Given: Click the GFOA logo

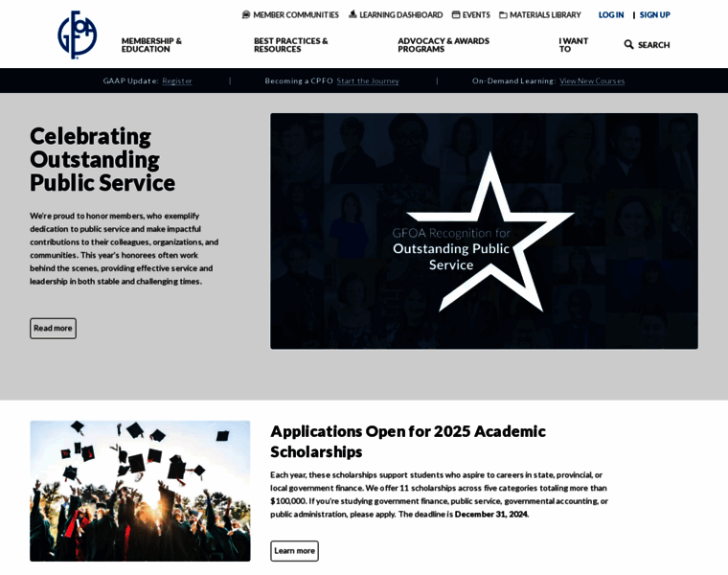Looking at the screenshot, I should (77, 34).
